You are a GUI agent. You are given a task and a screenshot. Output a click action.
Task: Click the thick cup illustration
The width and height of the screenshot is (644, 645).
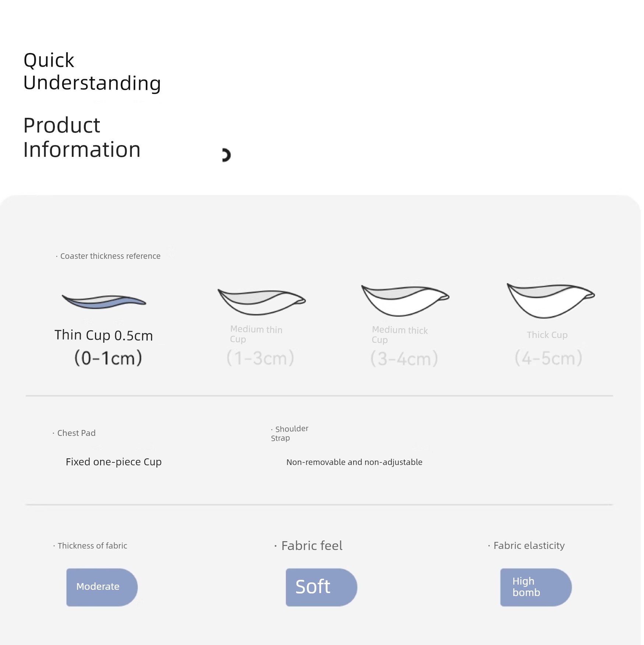551,300
